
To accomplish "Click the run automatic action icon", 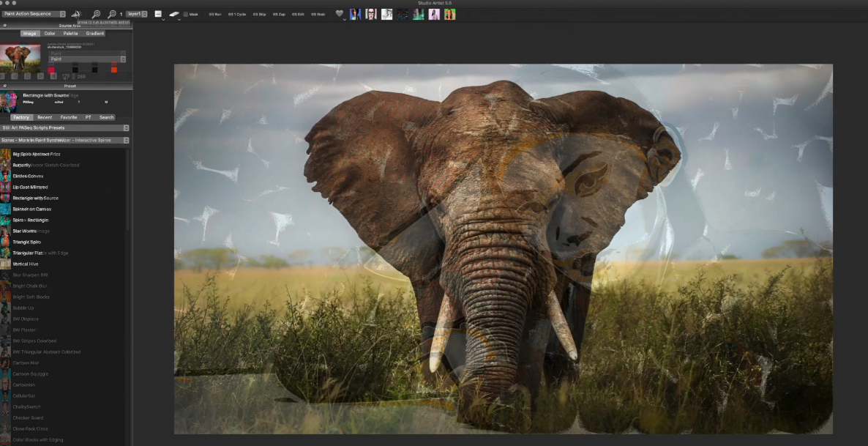I will click(x=76, y=14).
